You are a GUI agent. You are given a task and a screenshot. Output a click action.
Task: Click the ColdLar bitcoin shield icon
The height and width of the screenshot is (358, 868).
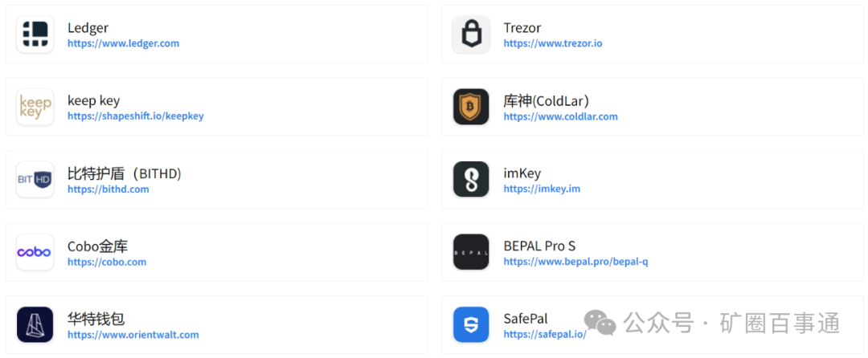tap(471, 107)
